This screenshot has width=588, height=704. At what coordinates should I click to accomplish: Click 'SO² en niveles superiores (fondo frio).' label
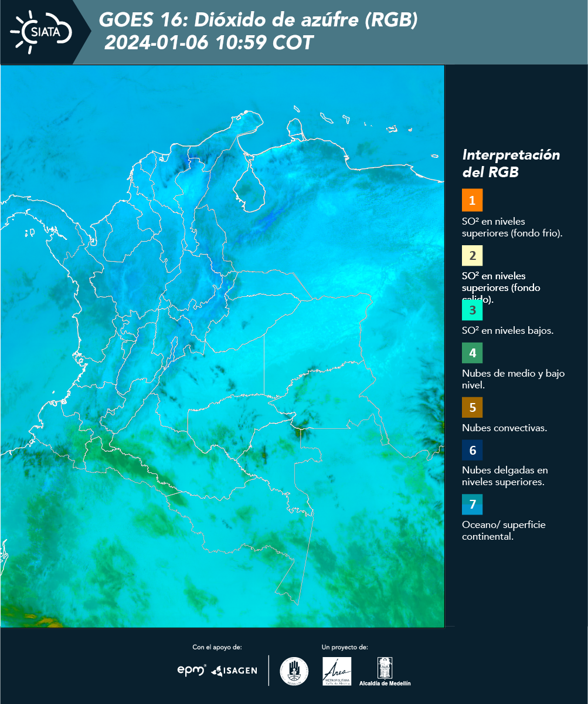tap(512, 227)
